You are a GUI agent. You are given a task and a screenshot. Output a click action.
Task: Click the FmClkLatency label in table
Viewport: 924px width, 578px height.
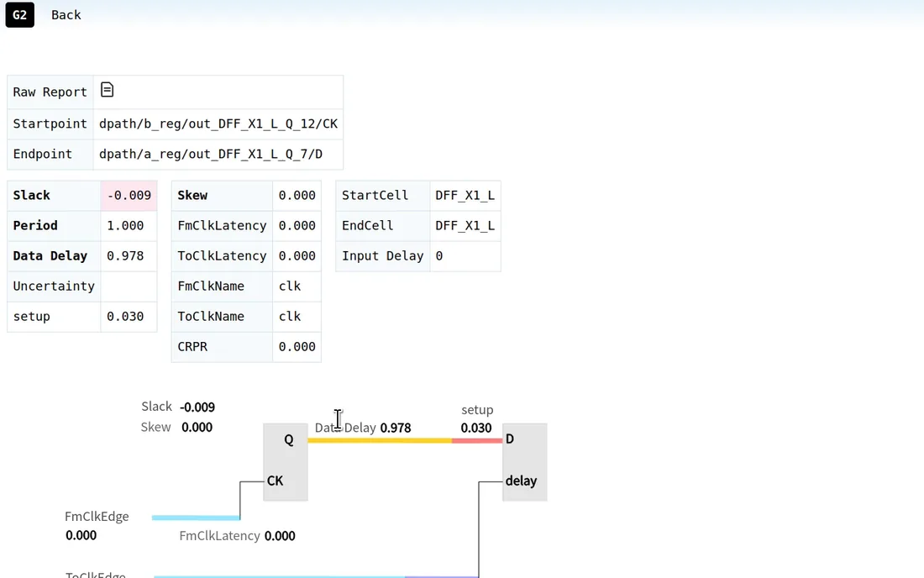click(x=222, y=226)
